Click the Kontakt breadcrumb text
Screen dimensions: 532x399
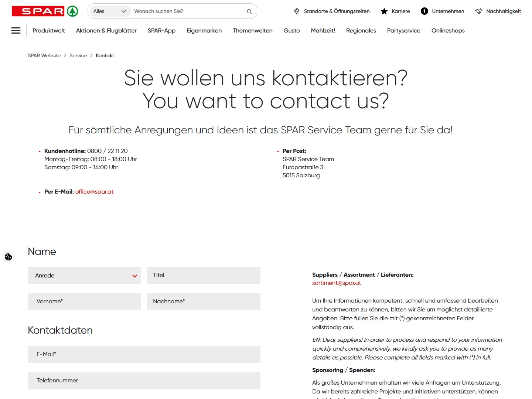pos(105,55)
